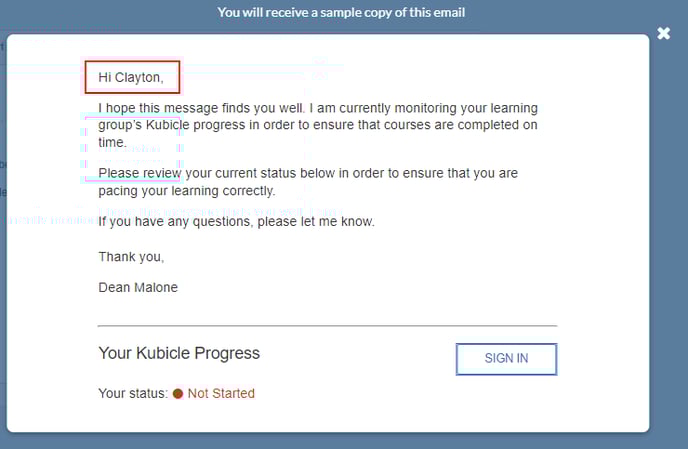Click the "Please review your current status" line

[308, 173]
